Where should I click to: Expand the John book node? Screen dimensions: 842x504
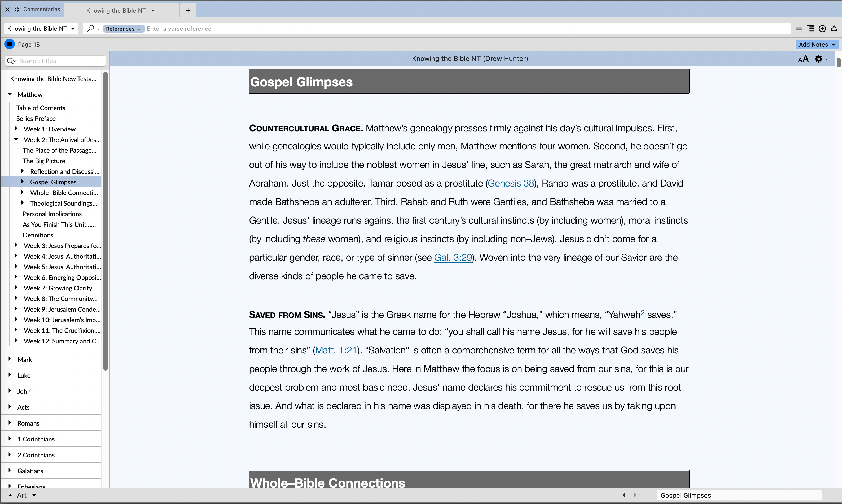point(10,391)
